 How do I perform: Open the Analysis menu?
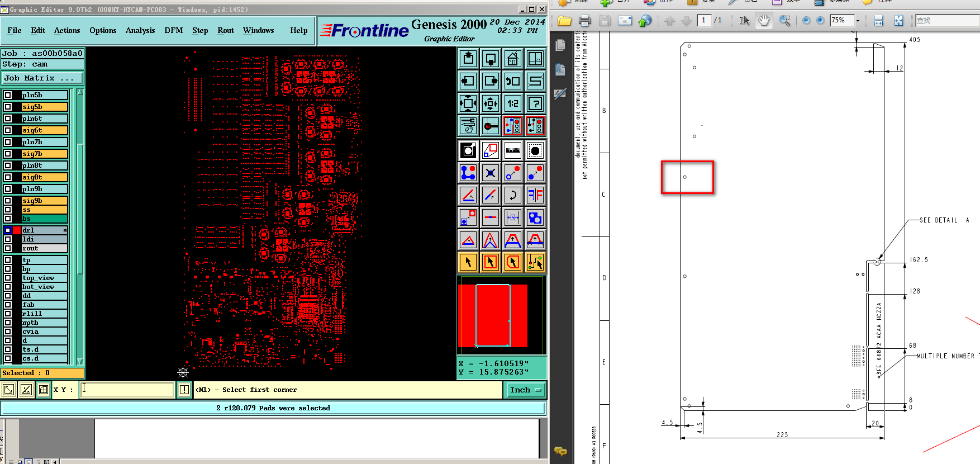pos(140,30)
